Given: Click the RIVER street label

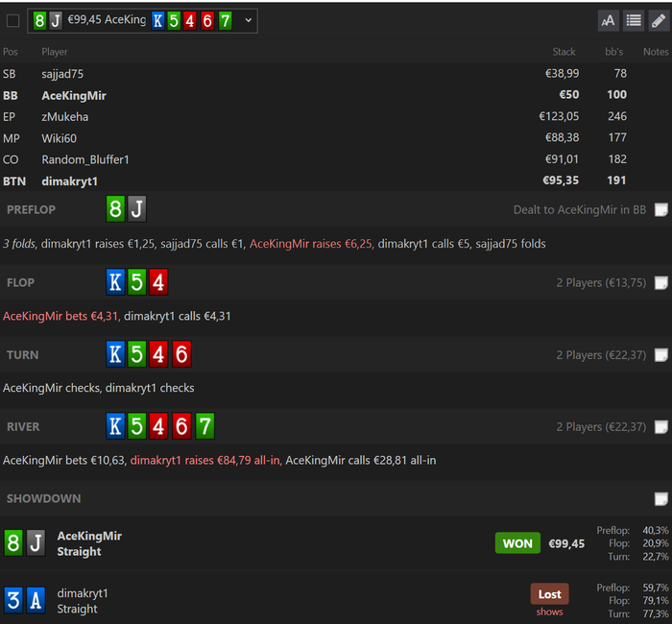Looking at the screenshot, I should [23, 427].
